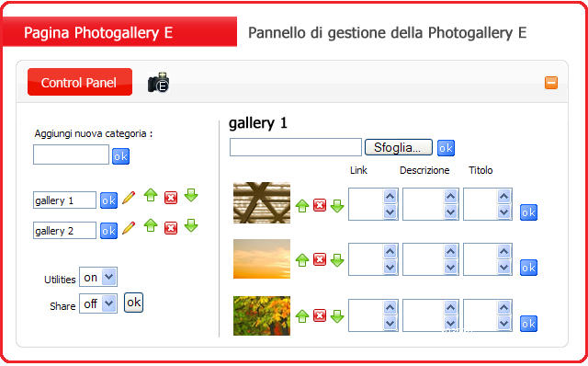The width and height of the screenshot is (588, 366).
Task: Collapse the panel with orange minus icon
Action: (x=551, y=83)
